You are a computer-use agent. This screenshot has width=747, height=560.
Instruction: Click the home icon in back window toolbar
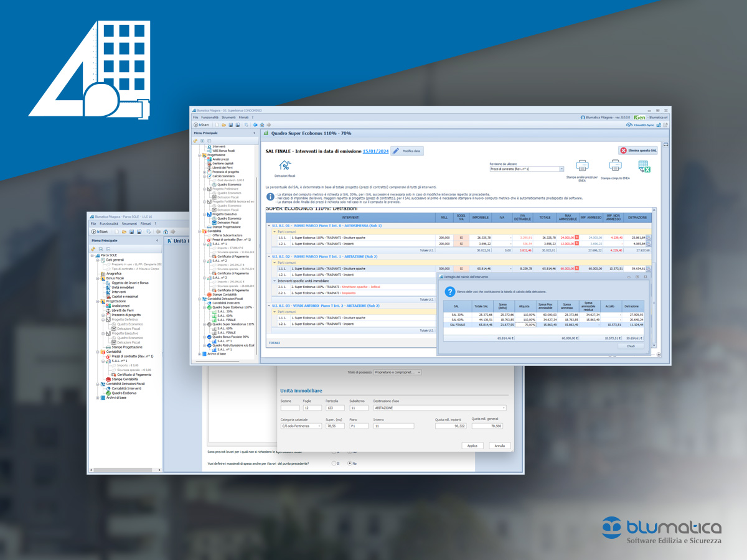coord(165,231)
